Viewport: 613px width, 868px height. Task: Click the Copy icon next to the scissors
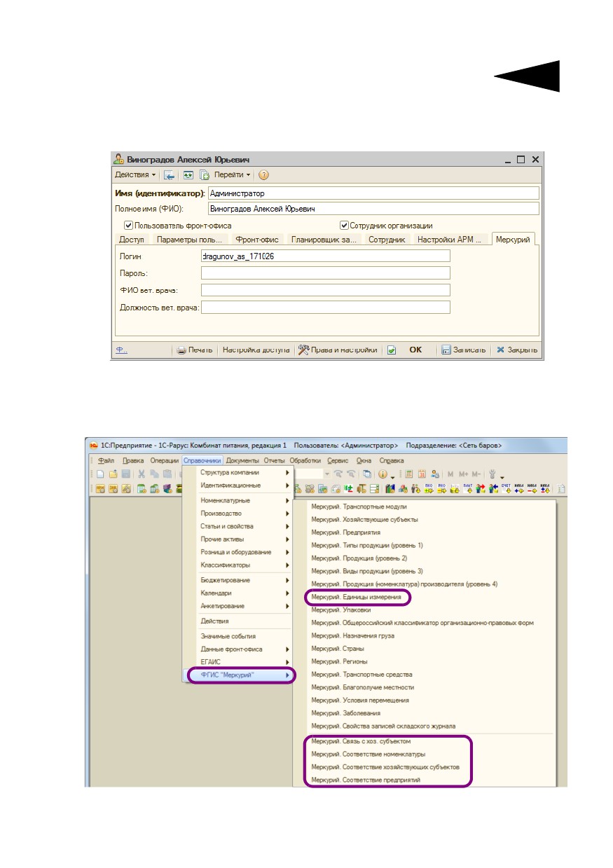(153, 474)
